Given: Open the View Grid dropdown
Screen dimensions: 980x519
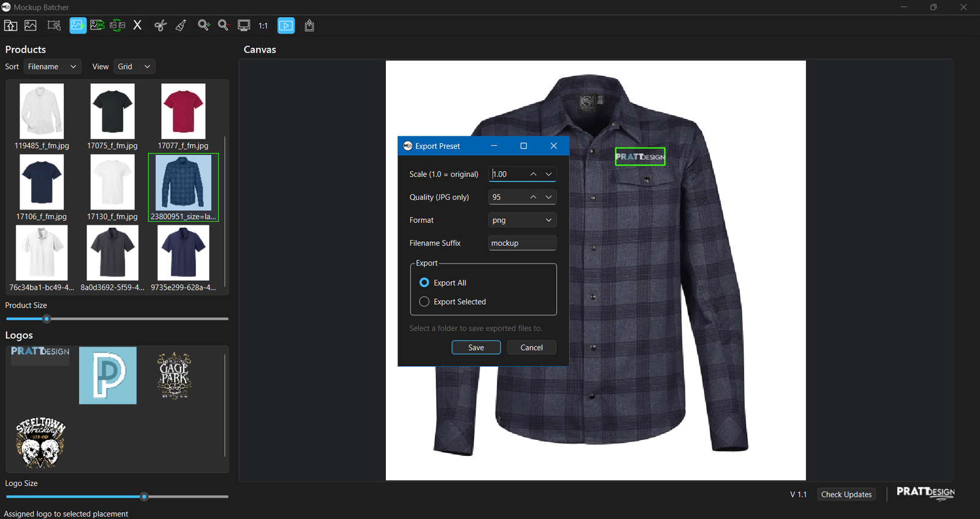Looking at the screenshot, I should click(134, 67).
